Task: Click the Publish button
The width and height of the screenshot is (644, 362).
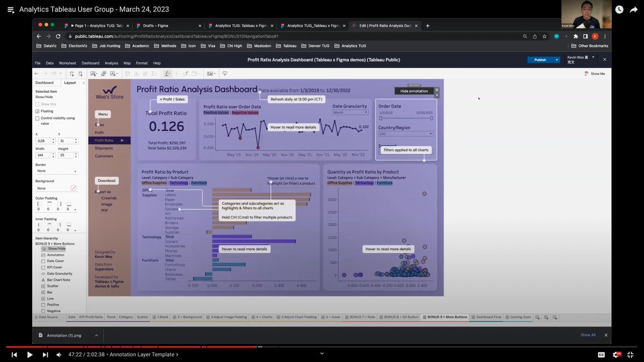Action: (540, 60)
